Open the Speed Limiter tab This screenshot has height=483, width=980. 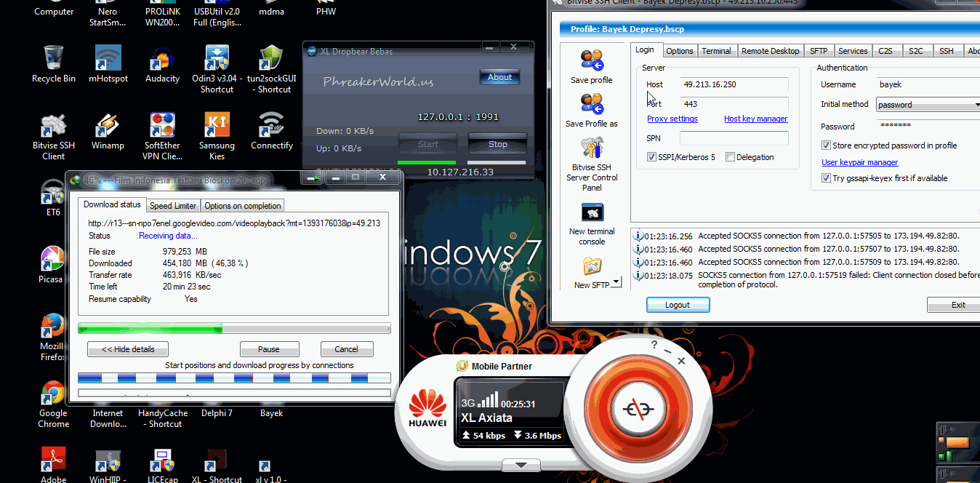(x=173, y=206)
